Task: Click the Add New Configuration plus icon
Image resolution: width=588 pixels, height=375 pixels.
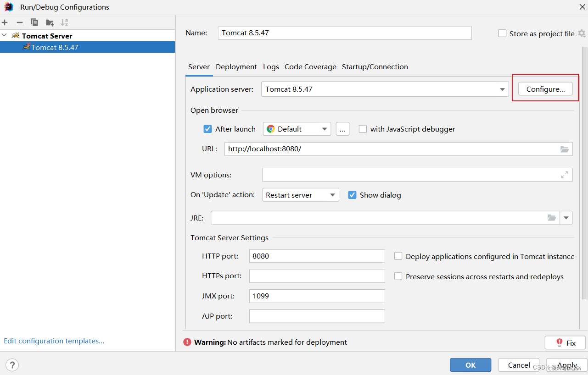Action: click(x=5, y=22)
